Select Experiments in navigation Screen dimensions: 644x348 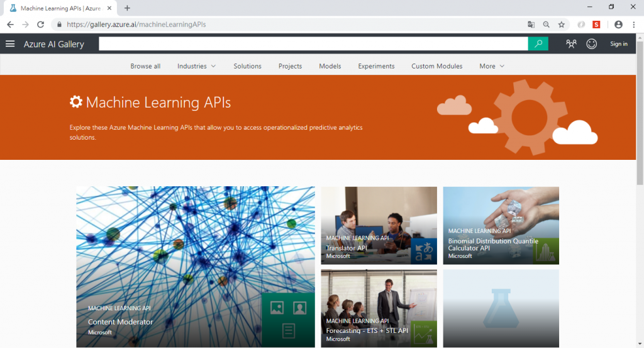pyautogui.click(x=376, y=66)
